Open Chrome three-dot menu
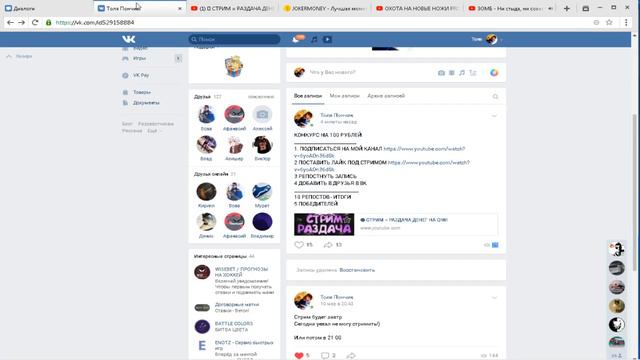Viewport: 640px width, 360px height. (x=626, y=22)
